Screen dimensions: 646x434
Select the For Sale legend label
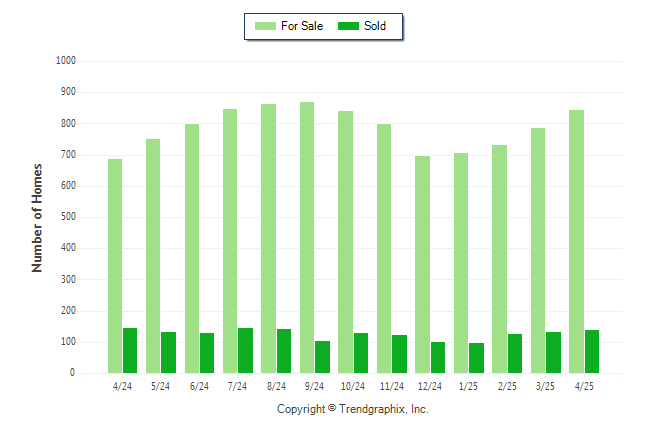302,26
